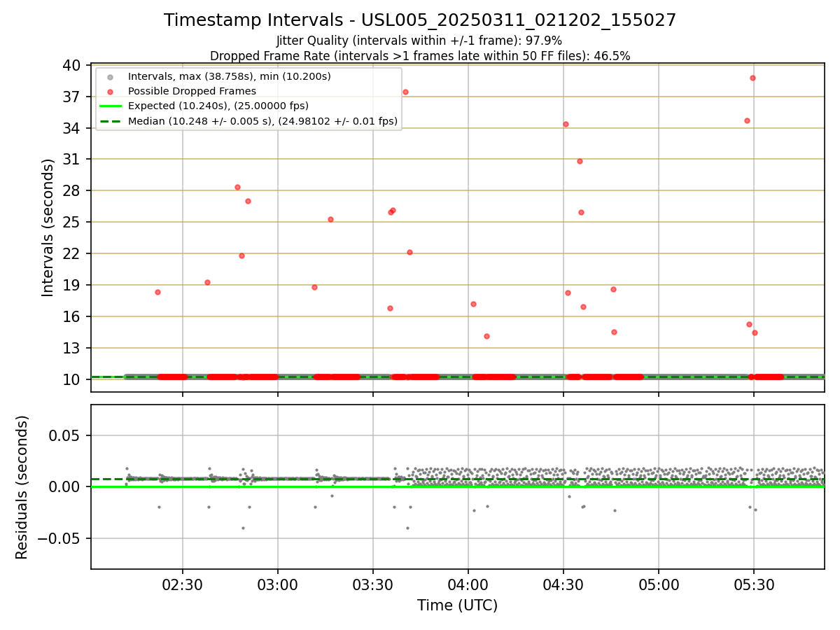
Task: Click the 'Time (UTC)' x-axis label
Action: (x=458, y=605)
